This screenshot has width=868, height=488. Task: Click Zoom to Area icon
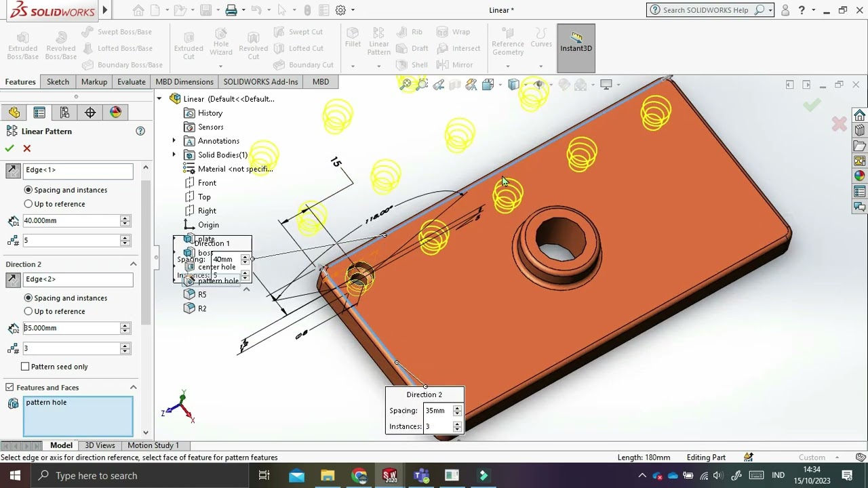[x=422, y=85]
